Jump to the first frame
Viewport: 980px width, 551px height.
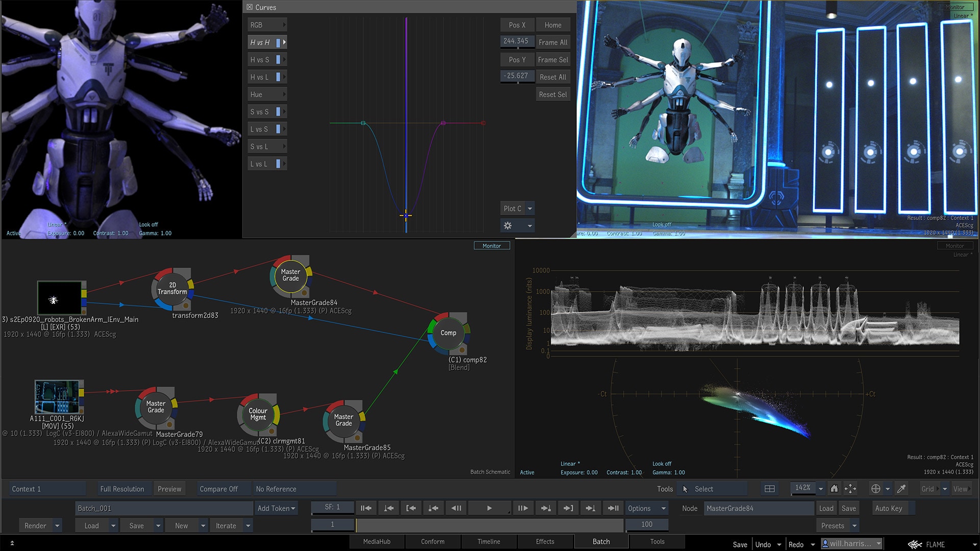[x=366, y=508]
